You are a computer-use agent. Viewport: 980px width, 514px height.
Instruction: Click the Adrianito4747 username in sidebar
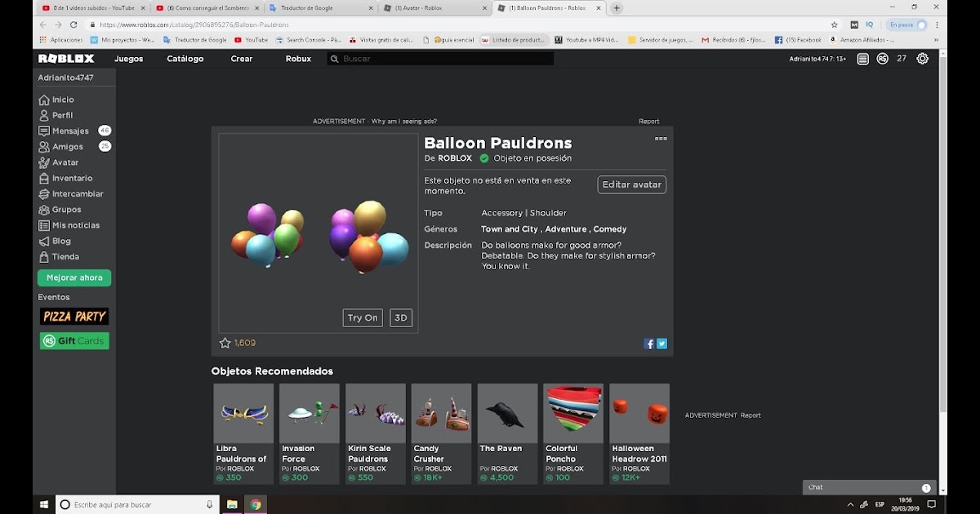tap(65, 78)
